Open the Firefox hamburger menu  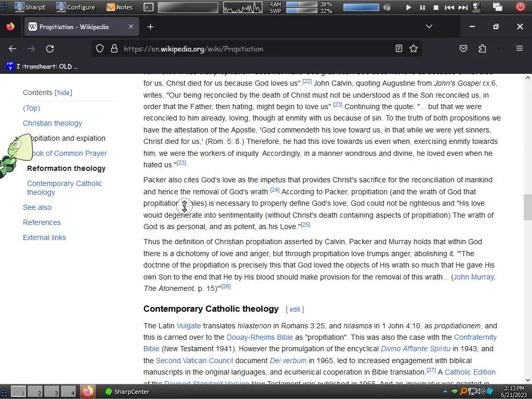click(x=520, y=48)
